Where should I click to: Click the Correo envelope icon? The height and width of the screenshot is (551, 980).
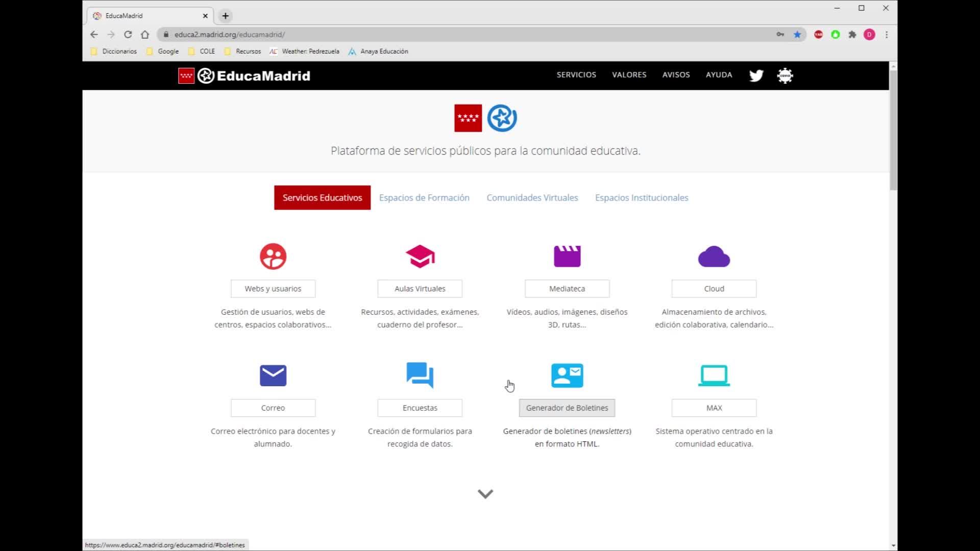[x=273, y=375]
